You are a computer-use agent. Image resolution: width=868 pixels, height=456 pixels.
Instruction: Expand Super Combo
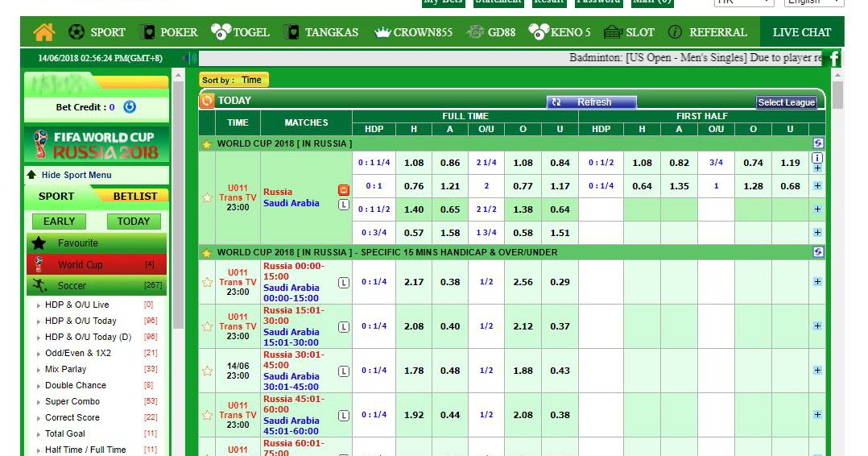72,401
